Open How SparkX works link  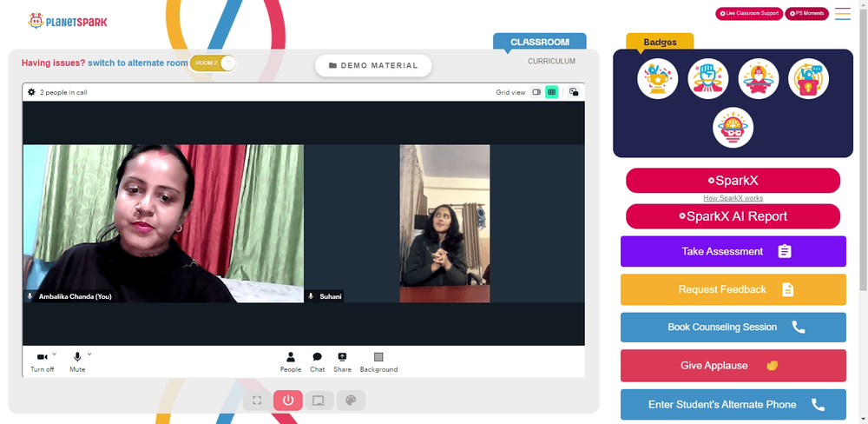(733, 198)
